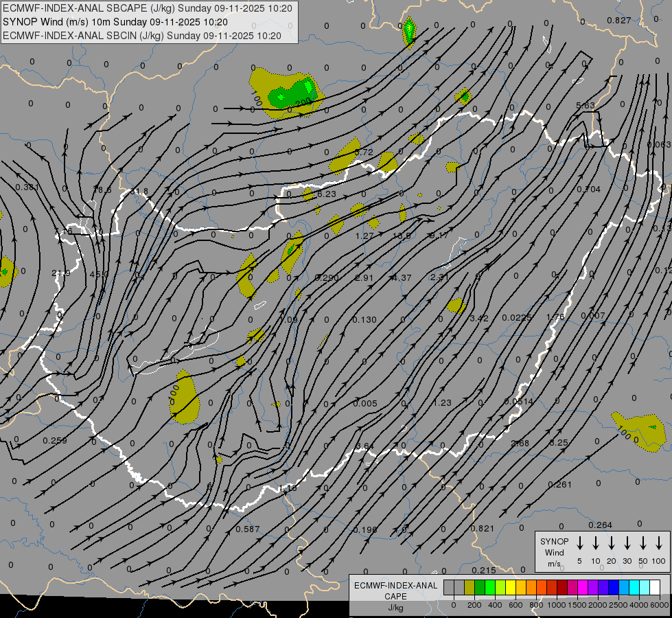
Task: Click the map value 2.31
Action: pos(439,277)
